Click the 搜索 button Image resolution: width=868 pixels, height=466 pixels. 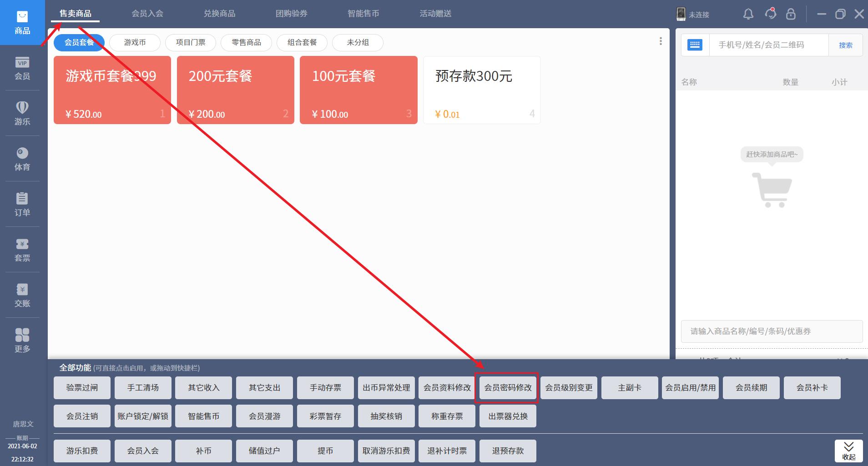pyautogui.click(x=846, y=45)
